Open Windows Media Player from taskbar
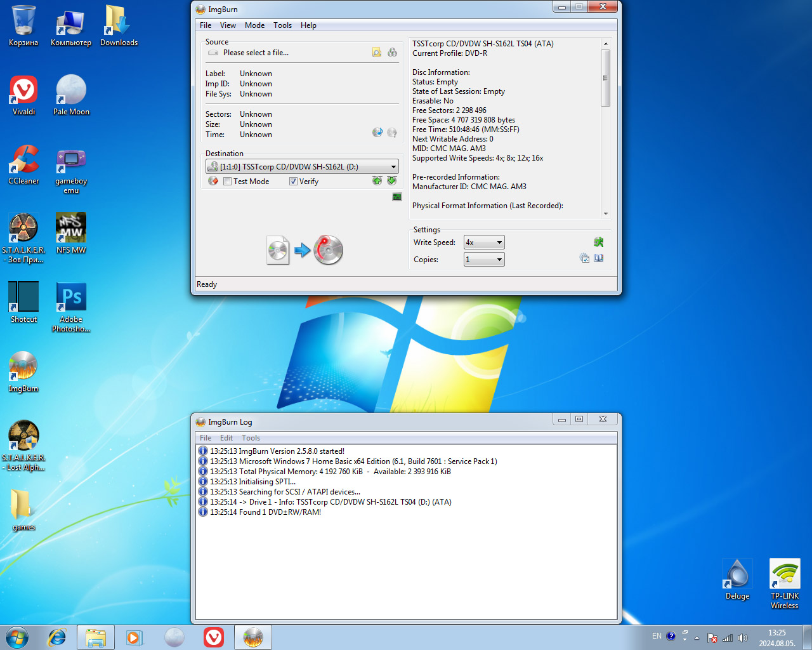This screenshot has height=650, width=812. click(134, 637)
